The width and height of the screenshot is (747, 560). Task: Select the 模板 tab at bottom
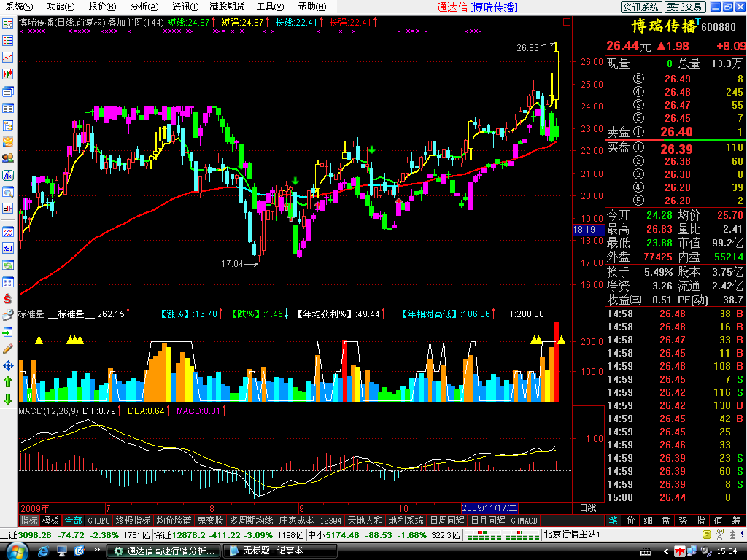50,521
